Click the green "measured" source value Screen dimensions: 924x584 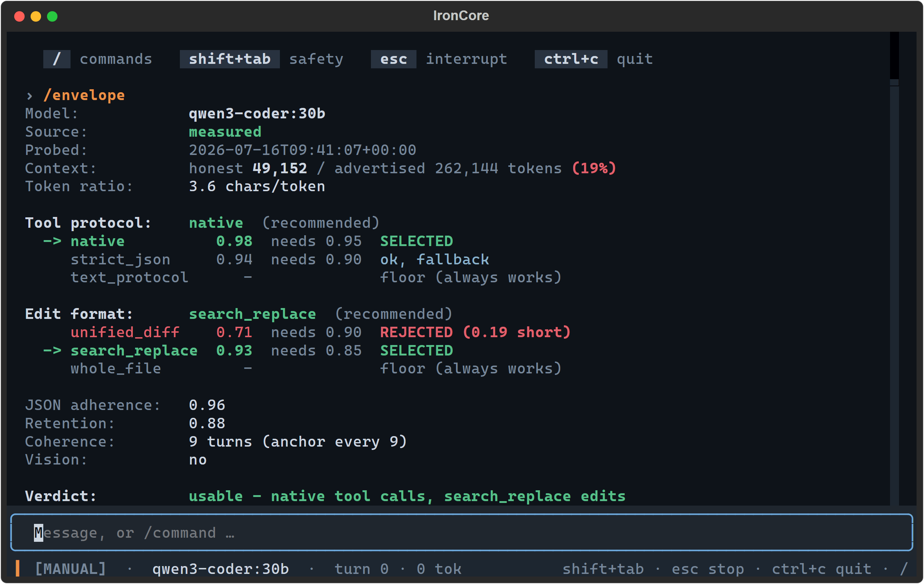pyautogui.click(x=225, y=132)
